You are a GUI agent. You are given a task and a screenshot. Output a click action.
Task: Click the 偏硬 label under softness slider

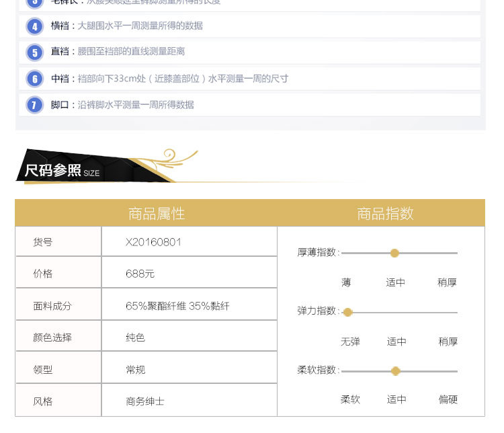pos(448,399)
